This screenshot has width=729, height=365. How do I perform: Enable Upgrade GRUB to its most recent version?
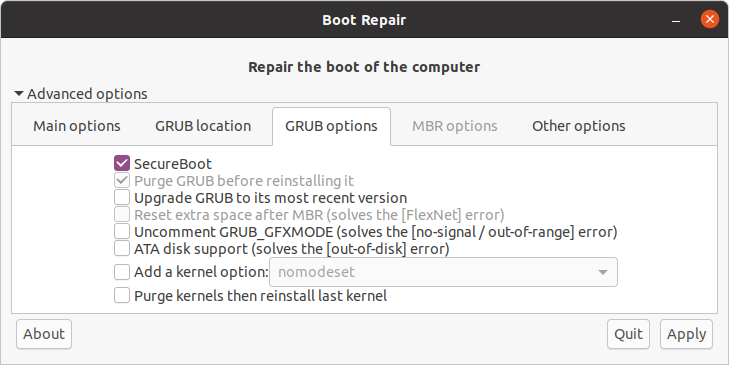point(122,198)
